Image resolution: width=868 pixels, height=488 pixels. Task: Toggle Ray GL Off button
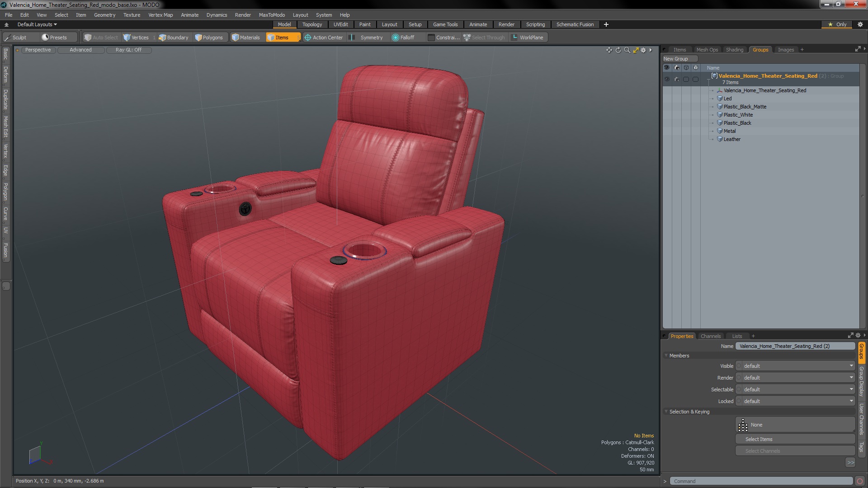click(128, 50)
